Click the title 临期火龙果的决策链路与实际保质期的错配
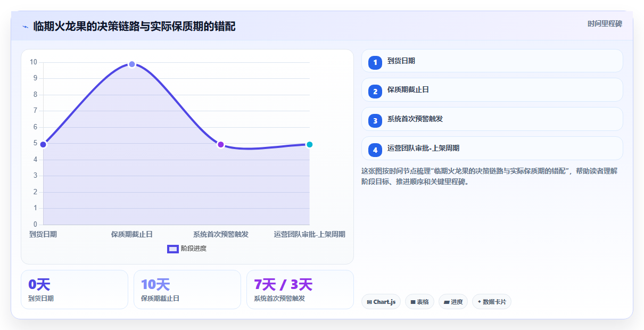 pyautogui.click(x=134, y=27)
